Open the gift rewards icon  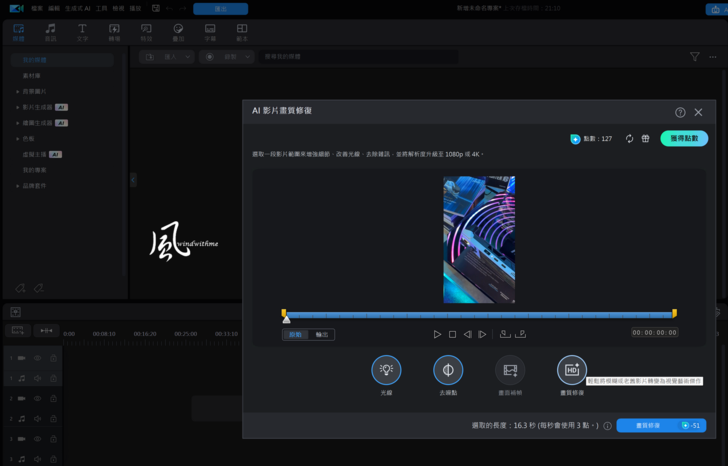coord(645,139)
